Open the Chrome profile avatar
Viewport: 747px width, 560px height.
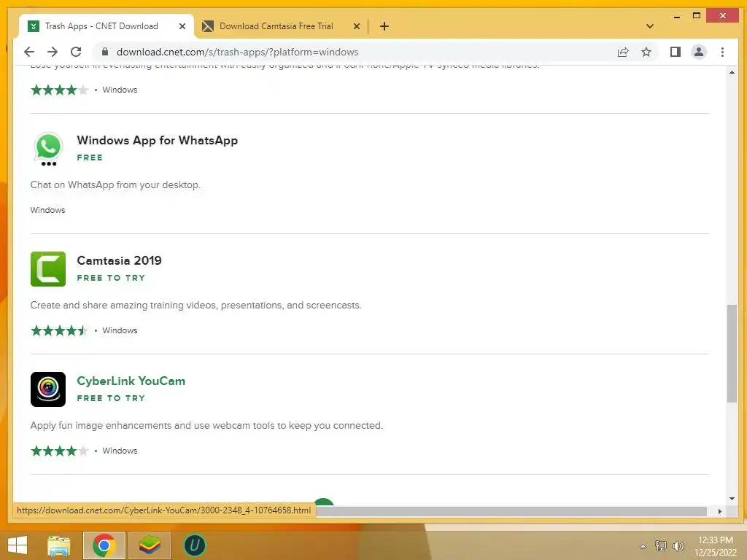pos(698,52)
